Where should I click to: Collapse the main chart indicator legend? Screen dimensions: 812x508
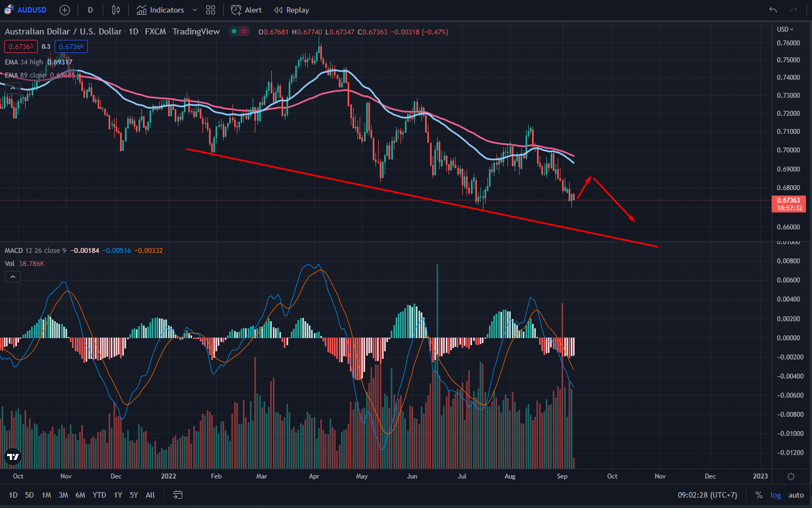tap(13, 88)
